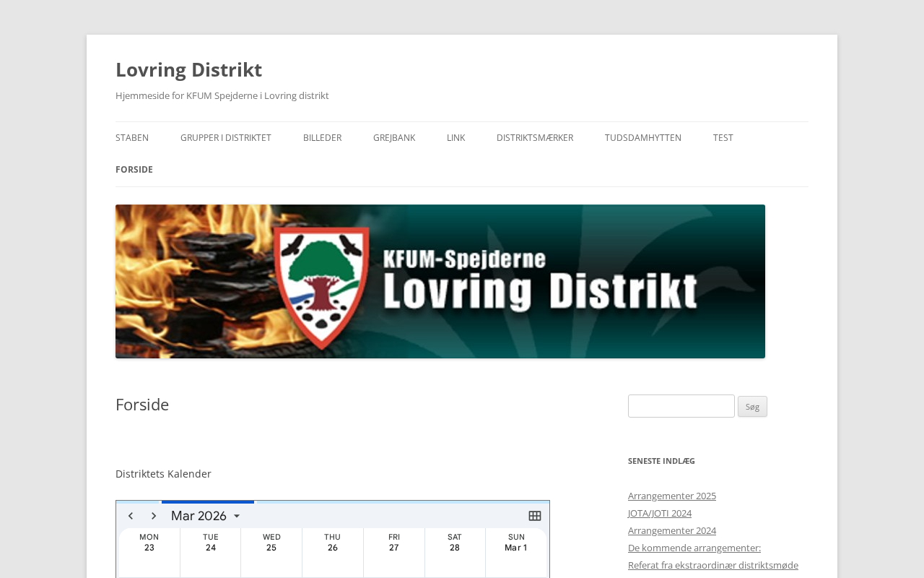Screen dimensions: 924x578
Task: Click the Lovring Distrikt site title
Action: [x=188, y=69]
